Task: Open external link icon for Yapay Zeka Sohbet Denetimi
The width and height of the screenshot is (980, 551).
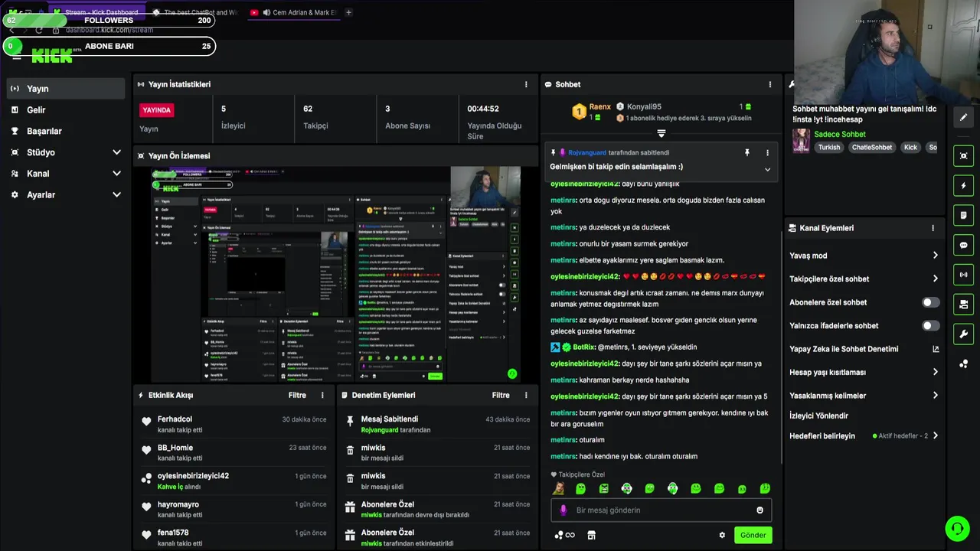Action: pos(936,349)
